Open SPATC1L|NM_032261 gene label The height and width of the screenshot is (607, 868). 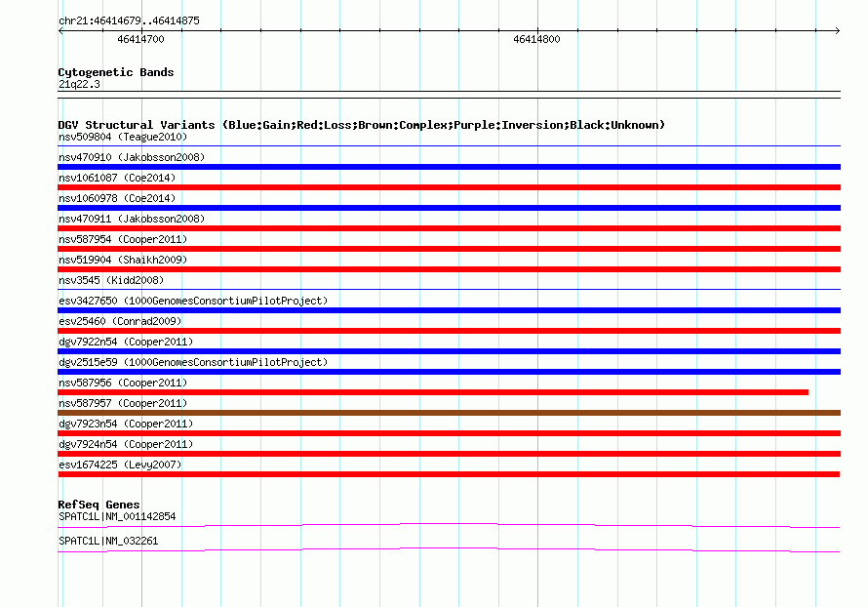click(x=108, y=541)
